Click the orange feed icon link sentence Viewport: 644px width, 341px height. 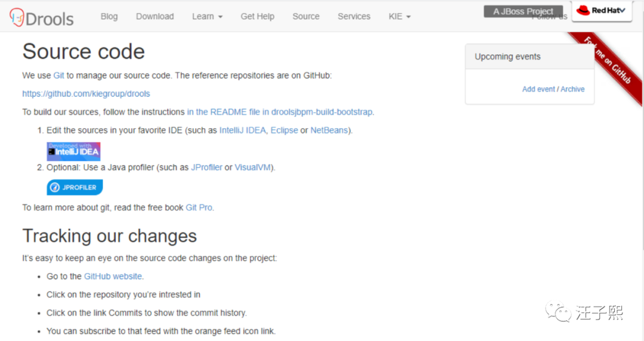[x=161, y=331]
